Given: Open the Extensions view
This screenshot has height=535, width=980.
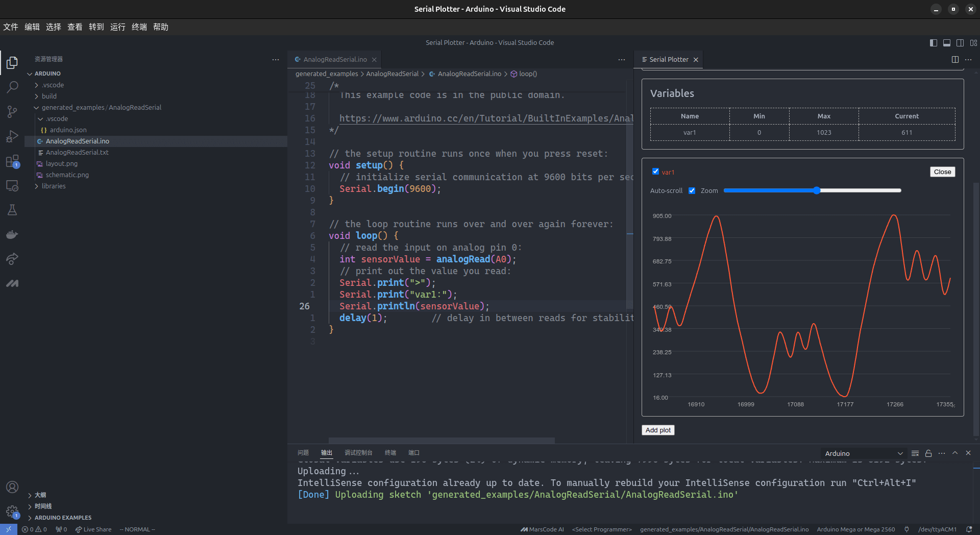Looking at the screenshot, I should 12,161.
